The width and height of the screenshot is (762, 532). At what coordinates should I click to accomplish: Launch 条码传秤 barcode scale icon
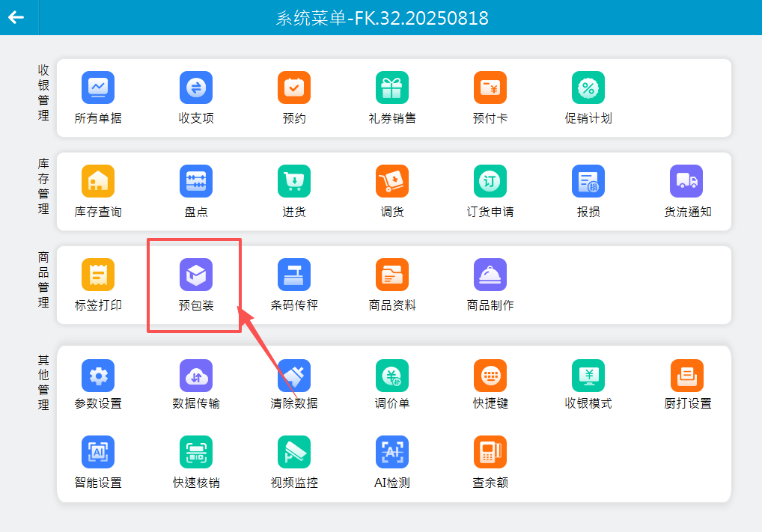pyautogui.click(x=294, y=275)
